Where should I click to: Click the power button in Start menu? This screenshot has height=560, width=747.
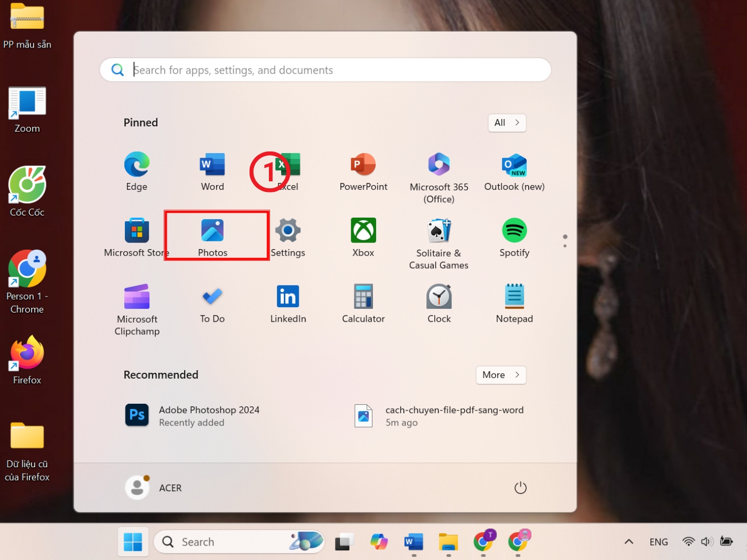point(520,488)
